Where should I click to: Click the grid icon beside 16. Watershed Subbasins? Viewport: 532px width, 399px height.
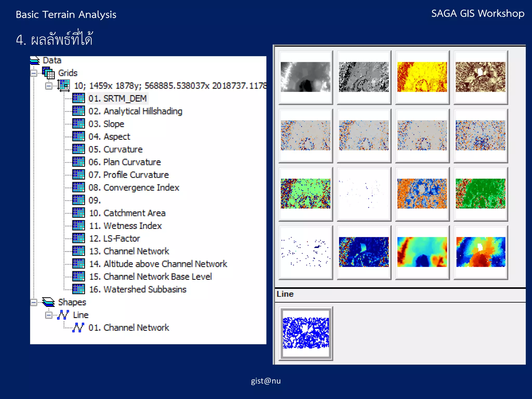pos(78,289)
